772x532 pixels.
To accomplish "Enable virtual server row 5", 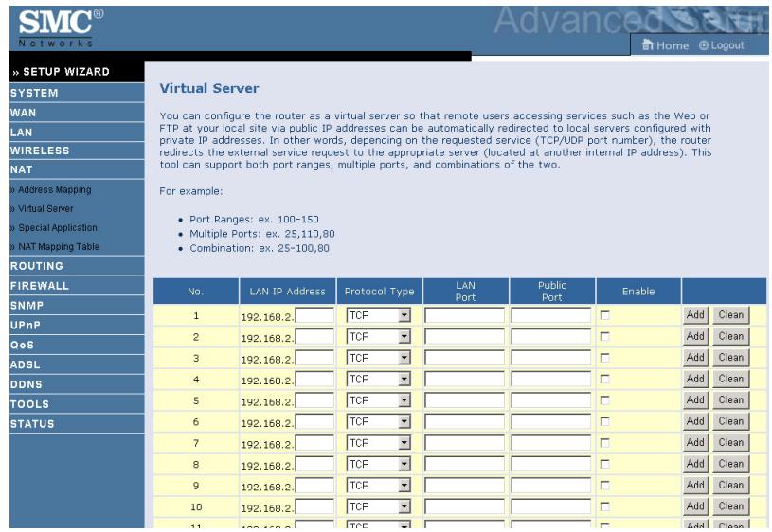I will point(605,400).
